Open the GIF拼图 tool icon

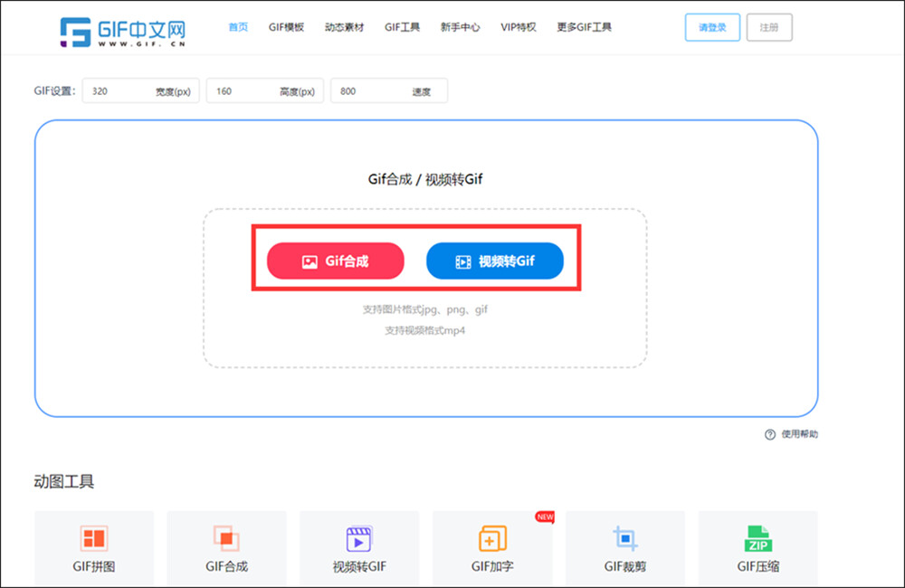point(93,538)
